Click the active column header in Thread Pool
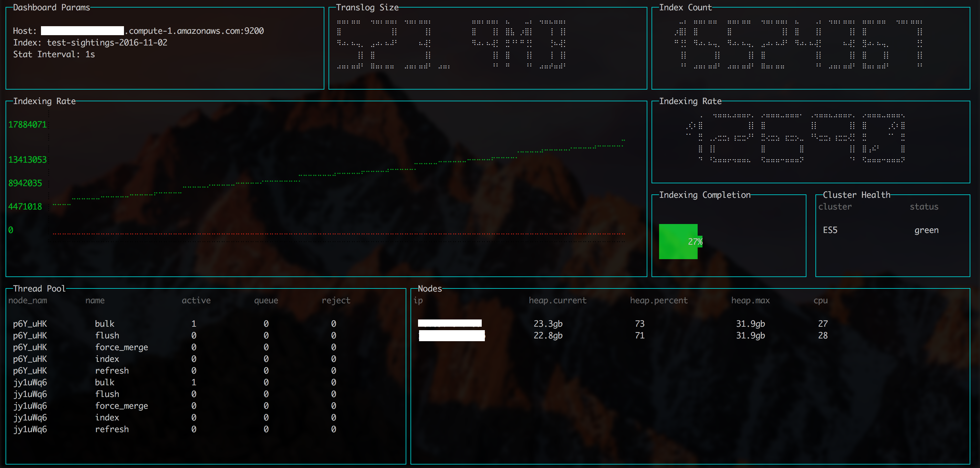Image resolution: width=980 pixels, height=468 pixels. (196, 301)
